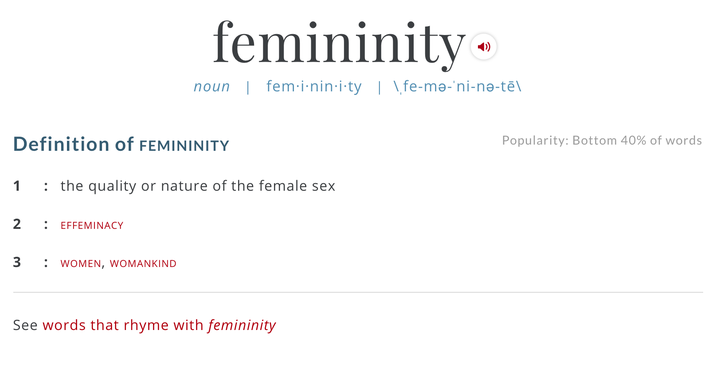Click the horizontal divider below the definitions

pos(358,292)
